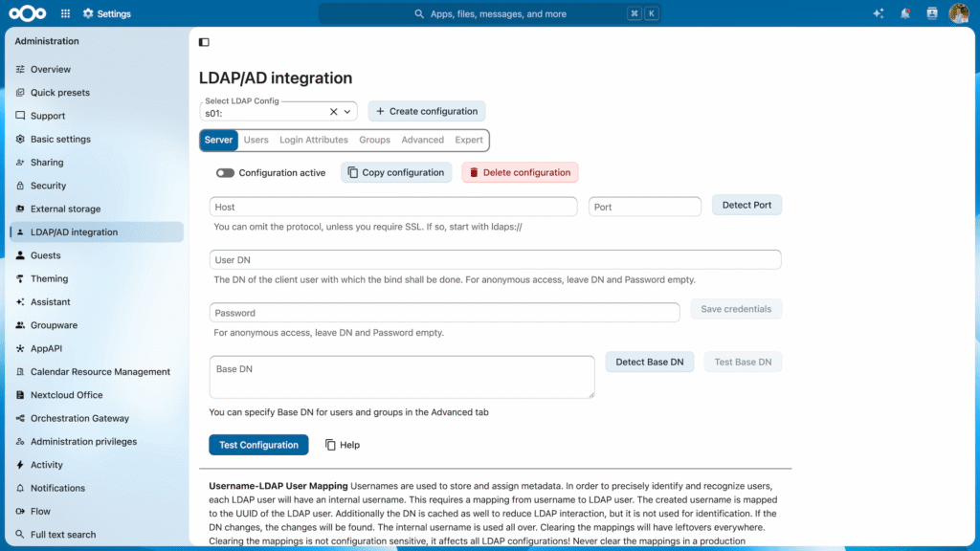Open the app grid launcher icon

(x=66, y=13)
